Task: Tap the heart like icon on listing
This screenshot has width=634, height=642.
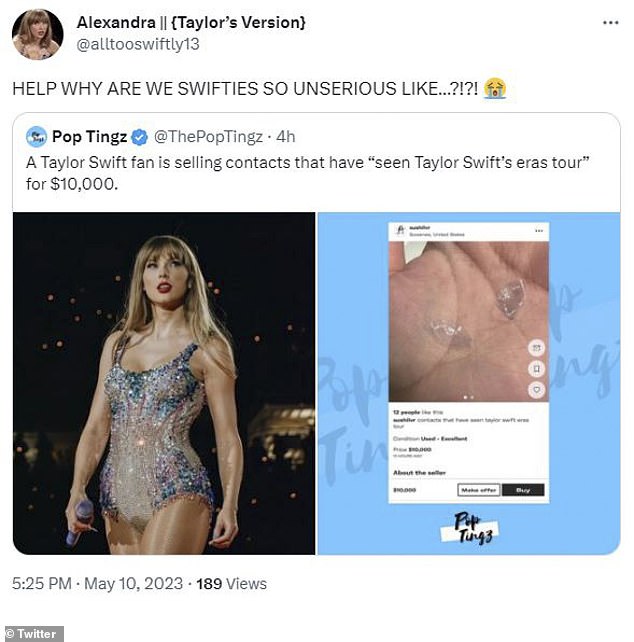Action: coord(536,388)
